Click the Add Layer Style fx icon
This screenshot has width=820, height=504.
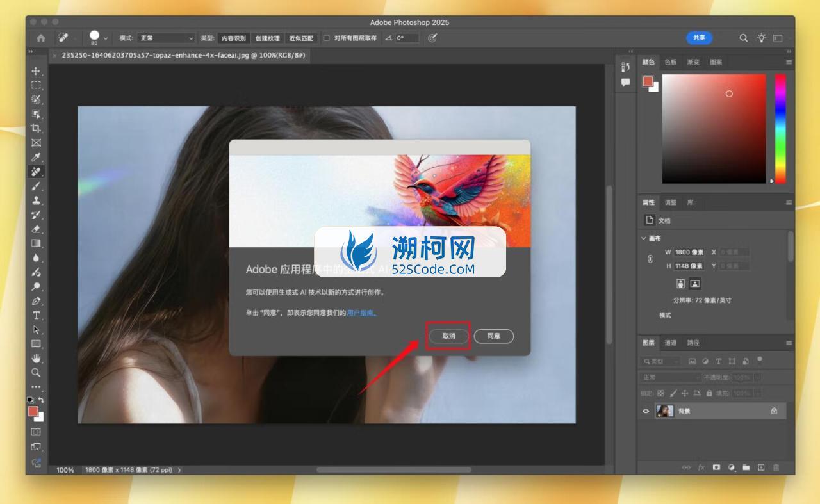[701, 467]
